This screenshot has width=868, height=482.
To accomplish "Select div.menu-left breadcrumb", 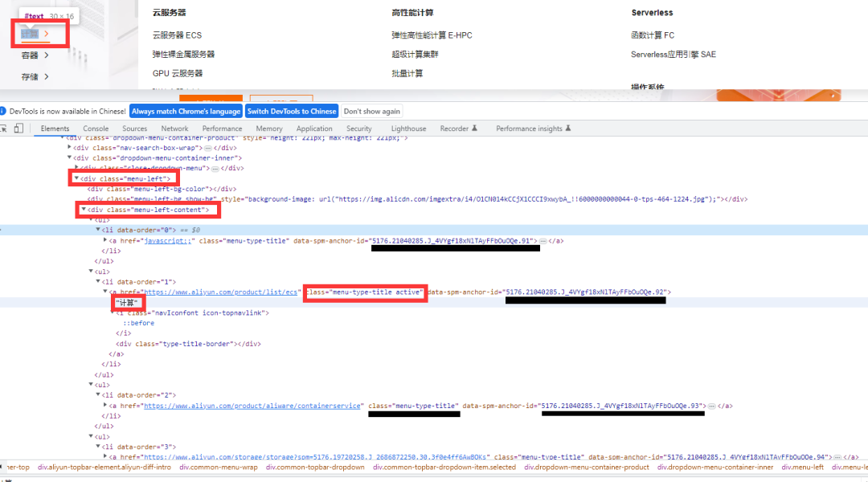I will tap(803, 468).
